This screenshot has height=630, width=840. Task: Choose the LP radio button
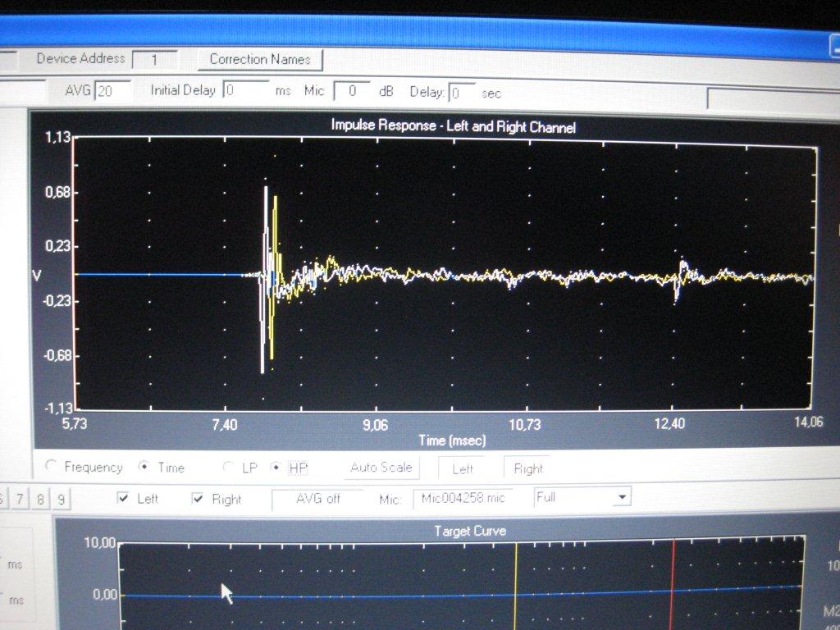(x=228, y=467)
